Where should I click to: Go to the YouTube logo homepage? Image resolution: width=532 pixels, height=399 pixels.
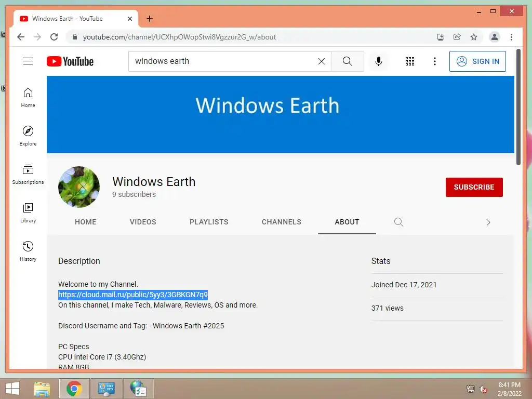[70, 61]
